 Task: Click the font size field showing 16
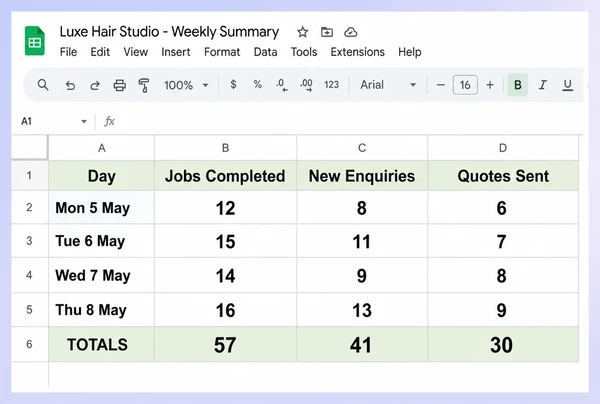coord(465,85)
